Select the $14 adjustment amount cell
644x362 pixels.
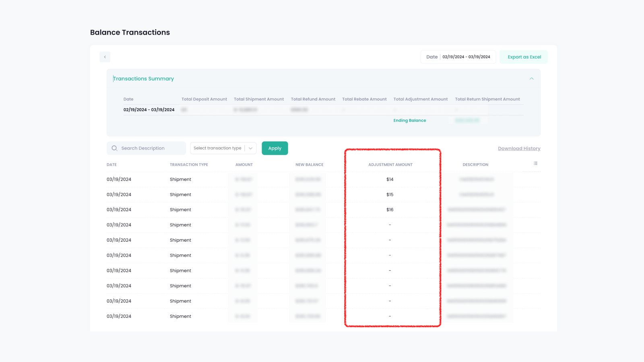(390, 179)
